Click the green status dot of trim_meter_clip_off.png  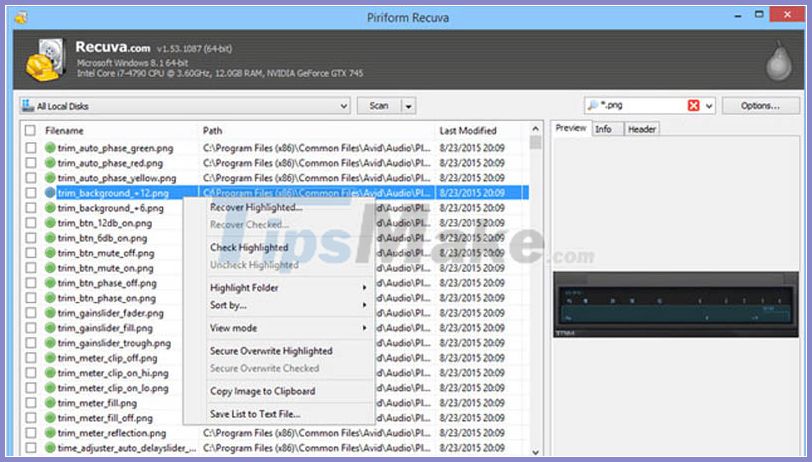point(50,358)
